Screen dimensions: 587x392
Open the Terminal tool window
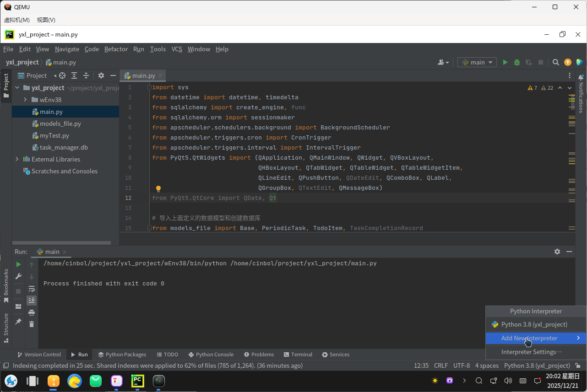[x=298, y=354]
